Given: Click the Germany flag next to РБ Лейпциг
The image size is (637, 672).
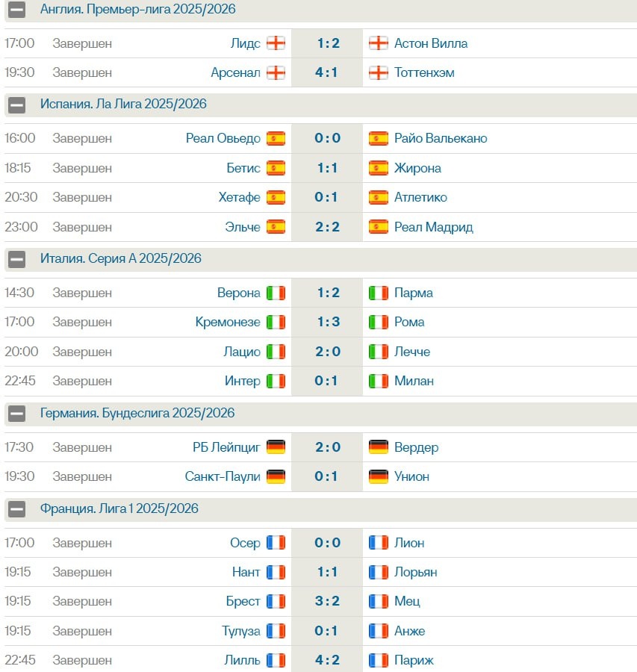Looking at the screenshot, I should (x=276, y=447).
